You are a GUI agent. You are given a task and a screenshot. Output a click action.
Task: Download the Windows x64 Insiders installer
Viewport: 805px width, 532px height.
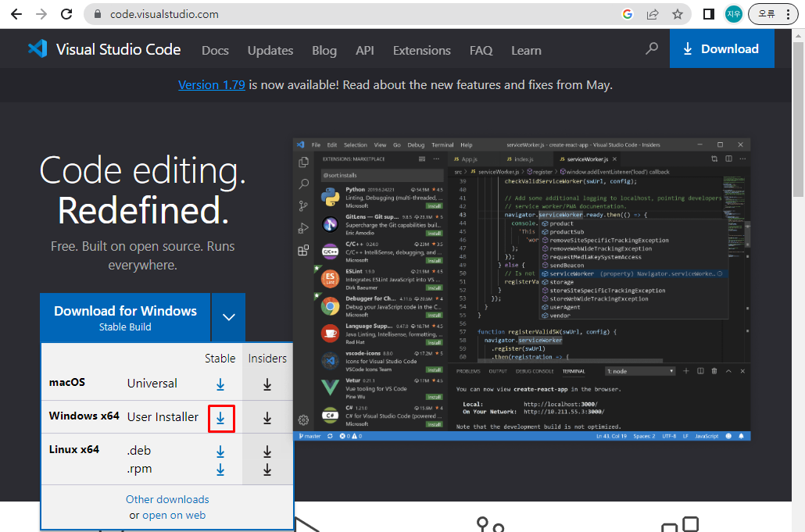267,418
